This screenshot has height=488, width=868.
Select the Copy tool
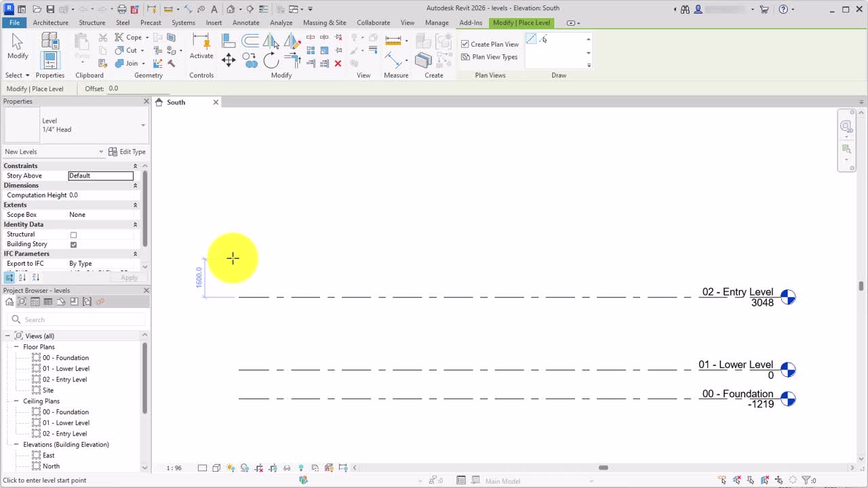point(250,60)
